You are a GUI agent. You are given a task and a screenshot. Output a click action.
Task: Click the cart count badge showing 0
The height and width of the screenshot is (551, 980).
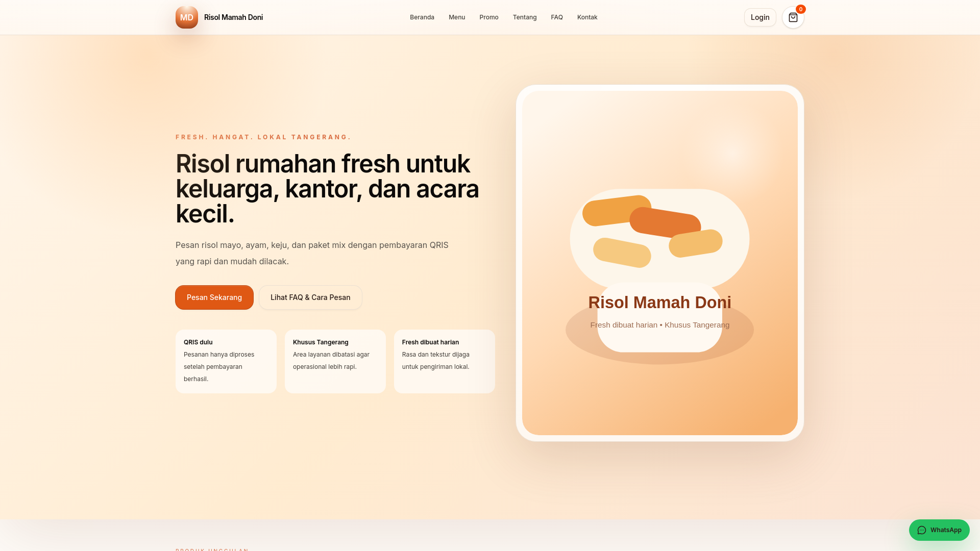(x=801, y=9)
